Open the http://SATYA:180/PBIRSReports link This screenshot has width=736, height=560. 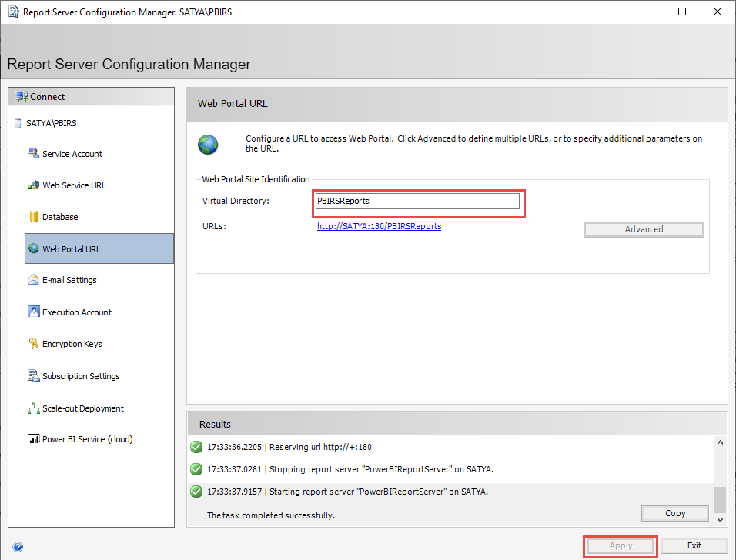pyautogui.click(x=379, y=226)
